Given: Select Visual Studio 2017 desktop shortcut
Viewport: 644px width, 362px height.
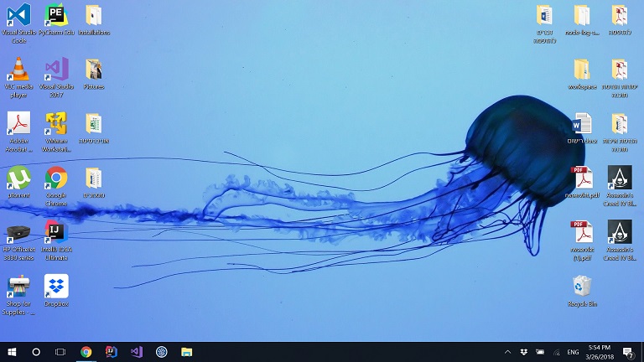Looking at the screenshot, I should pyautogui.click(x=56, y=70).
